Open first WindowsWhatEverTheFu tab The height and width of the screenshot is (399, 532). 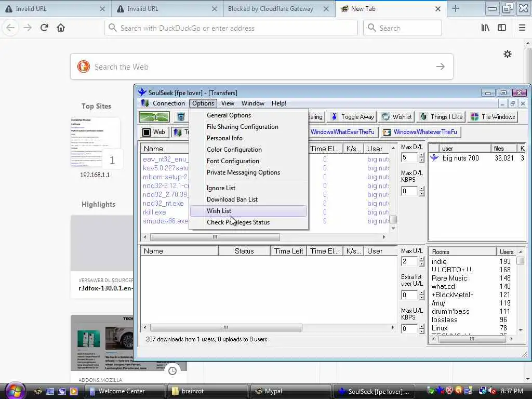point(342,132)
